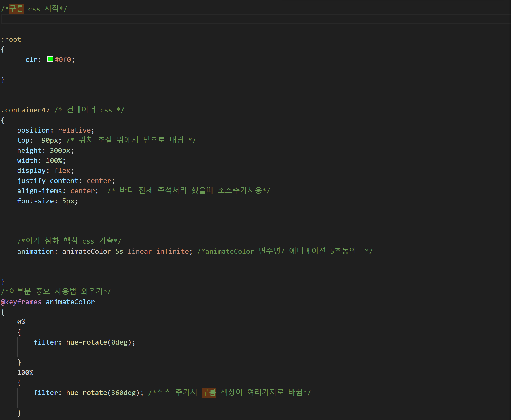Image resolution: width=511 pixels, height=420 pixels.
Task: Click the --clr custom property name
Action: 27,59
